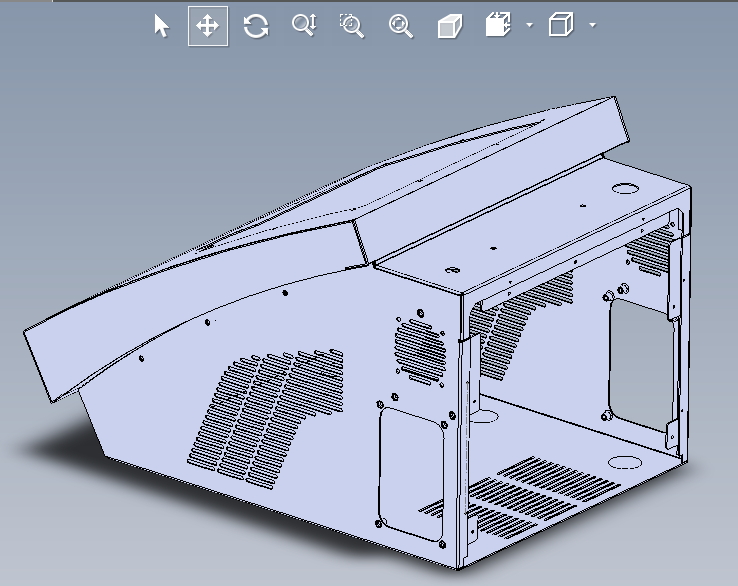Screen dimensions: 738x586
Task: Select the large slanted vent grille on side
Action: pyautogui.click(x=277, y=410)
